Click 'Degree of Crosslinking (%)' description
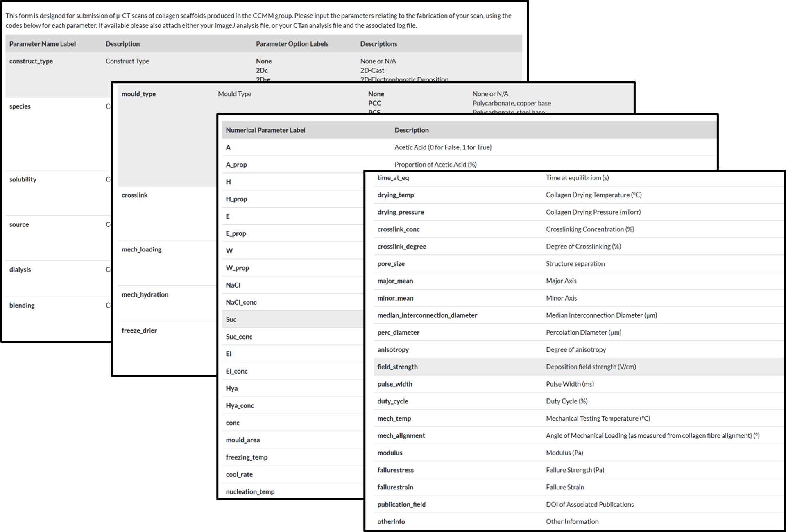Screen dimensions: 786x532 pyautogui.click(x=583, y=247)
